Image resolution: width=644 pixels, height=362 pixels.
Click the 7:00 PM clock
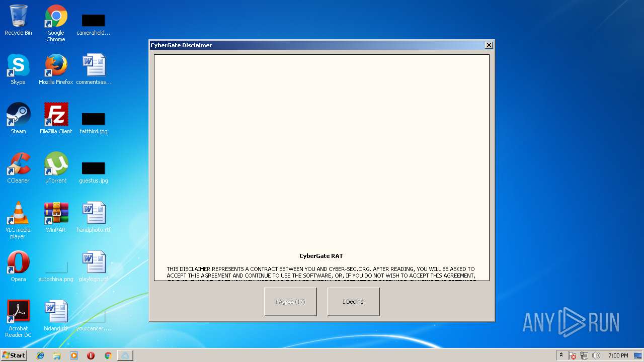(618, 355)
